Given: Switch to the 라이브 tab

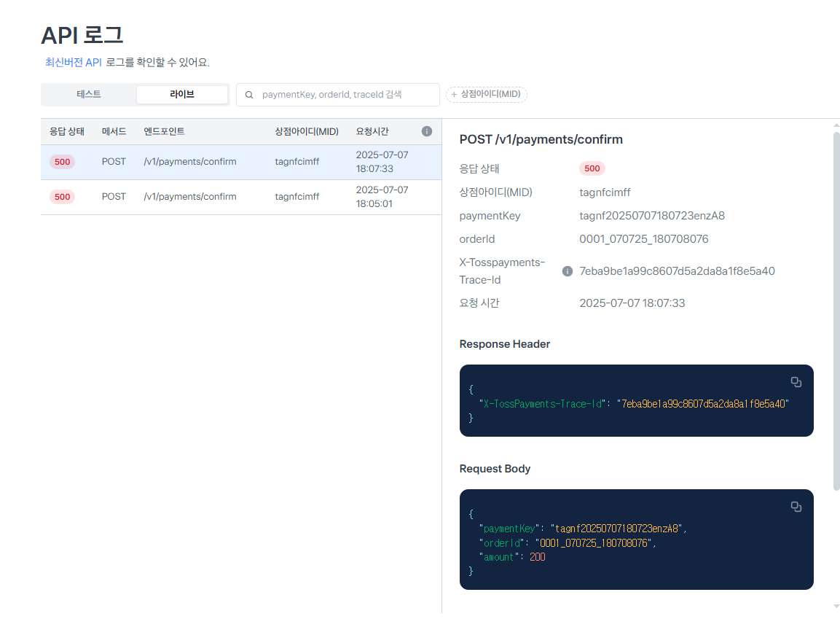Looking at the screenshot, I should click(x=182, y=94).
